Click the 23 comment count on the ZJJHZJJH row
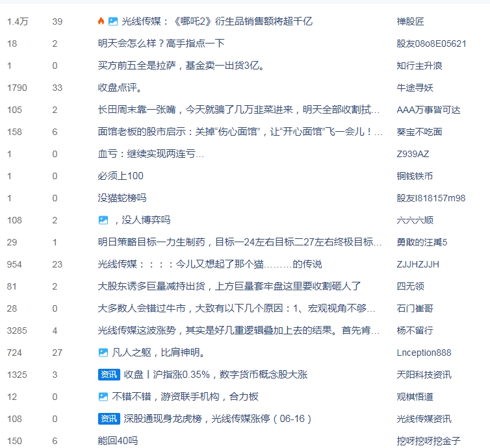Screen dimensions: 490x448 [x=57, y=264]
